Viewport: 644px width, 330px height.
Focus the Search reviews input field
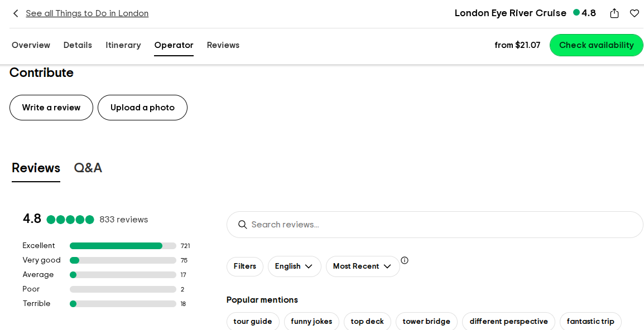435,225
